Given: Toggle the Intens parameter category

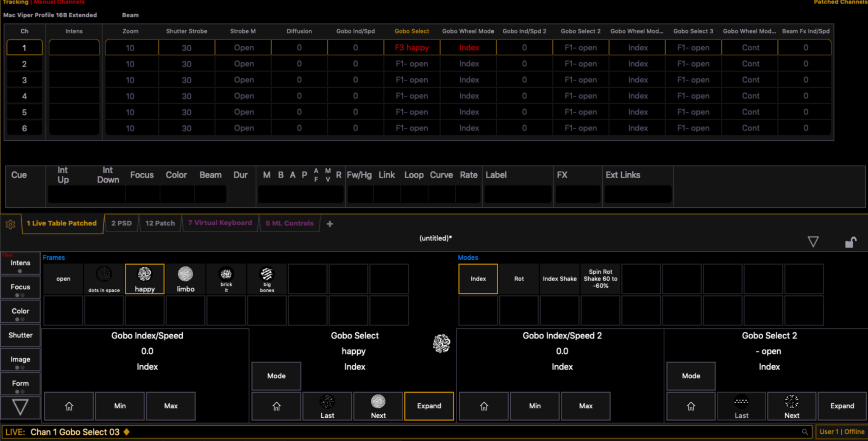Looking at the screenshot, I should click(20, 263).
